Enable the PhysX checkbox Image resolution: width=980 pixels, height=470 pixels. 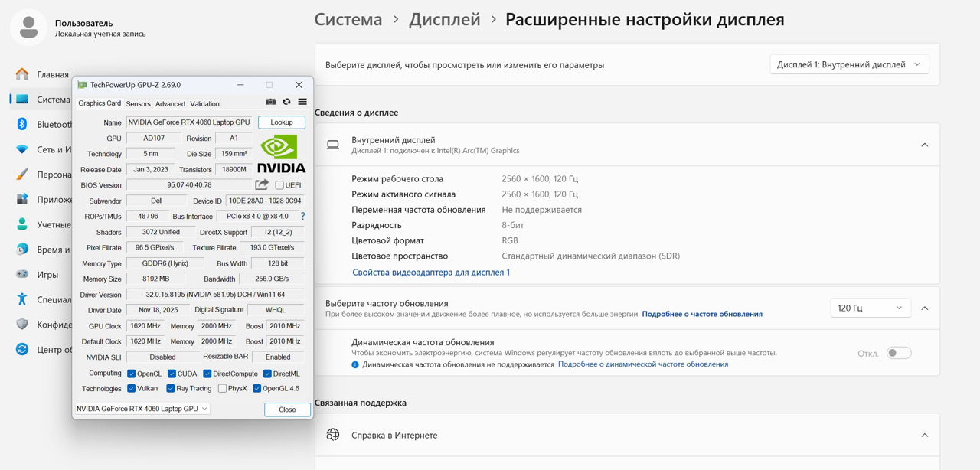[222, 388]
